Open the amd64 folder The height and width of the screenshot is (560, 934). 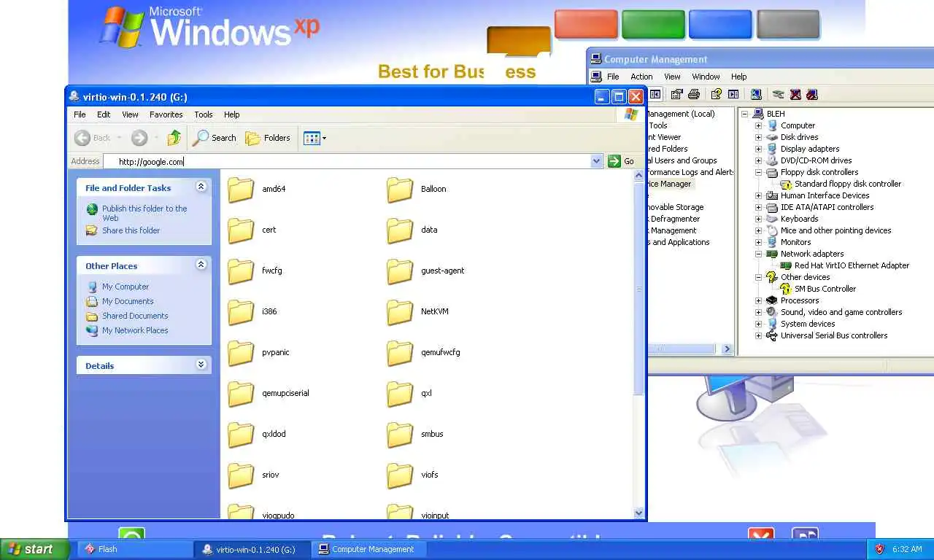[241, 189]
